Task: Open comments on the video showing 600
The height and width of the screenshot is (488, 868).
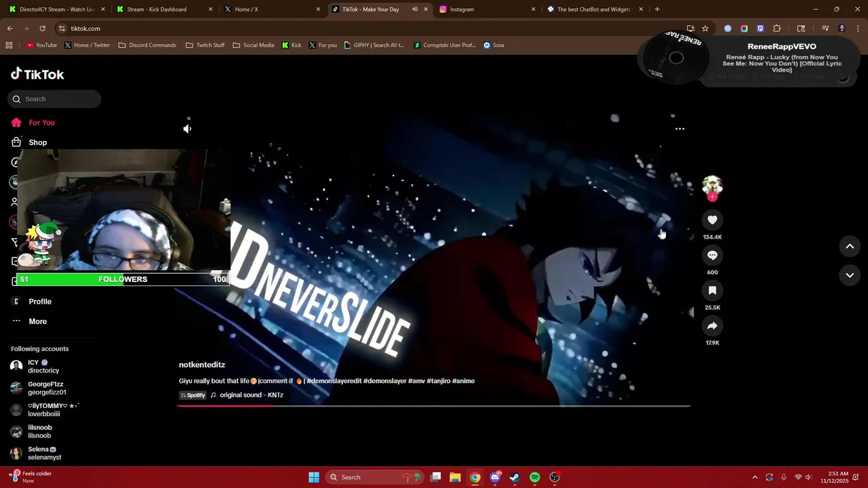Action: click(x=712, y=255)
